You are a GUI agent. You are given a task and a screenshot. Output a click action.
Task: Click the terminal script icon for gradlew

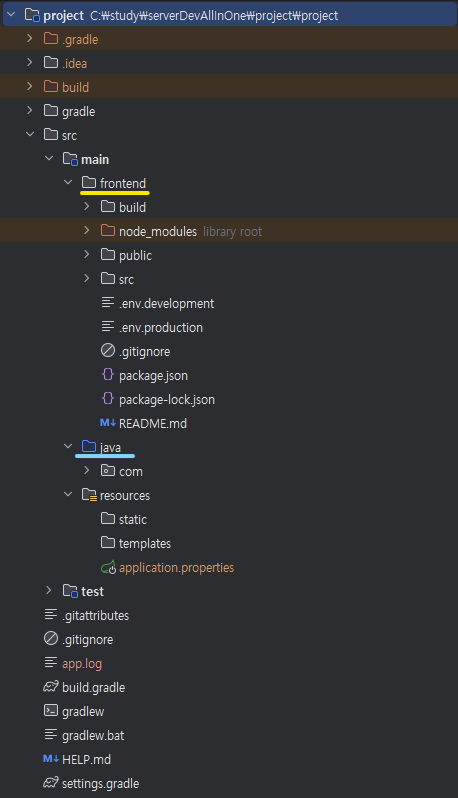(x=51, y=710)
